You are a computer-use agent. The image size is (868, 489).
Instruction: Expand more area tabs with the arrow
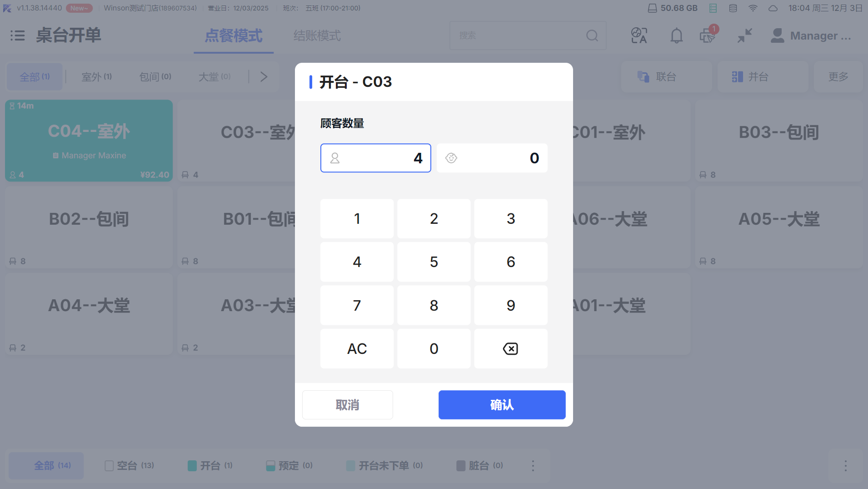(264, 76)
